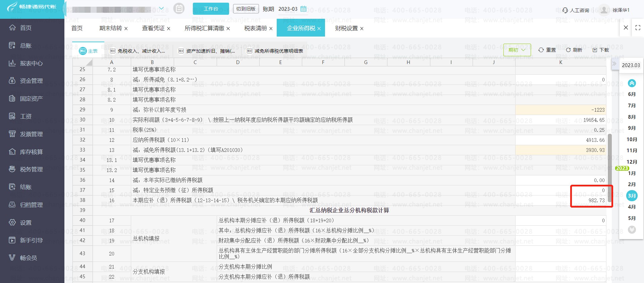
Task: Switch to the 期末结转 tab
Action: pos(110,28)
